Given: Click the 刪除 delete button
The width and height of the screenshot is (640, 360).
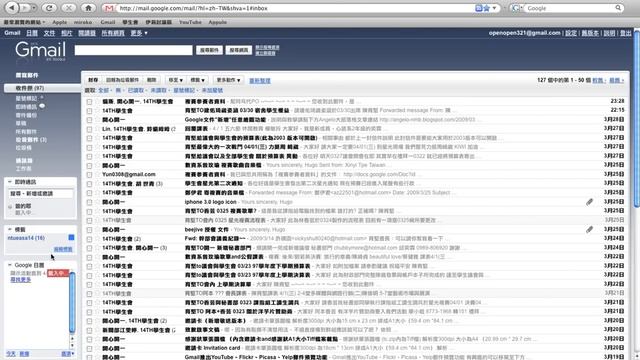Looking at the screenshot, I should 152,80.
